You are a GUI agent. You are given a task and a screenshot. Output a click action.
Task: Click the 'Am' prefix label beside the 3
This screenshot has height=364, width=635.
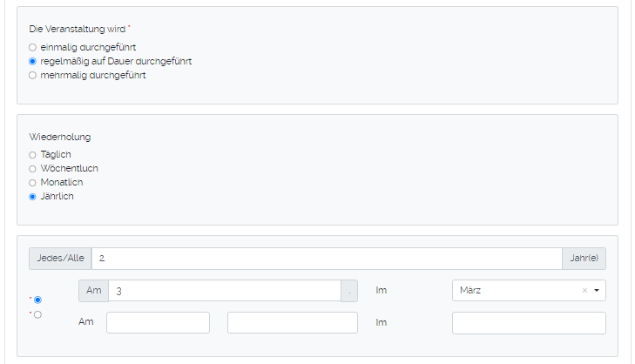pyautogui.click(x=93, y=291)
